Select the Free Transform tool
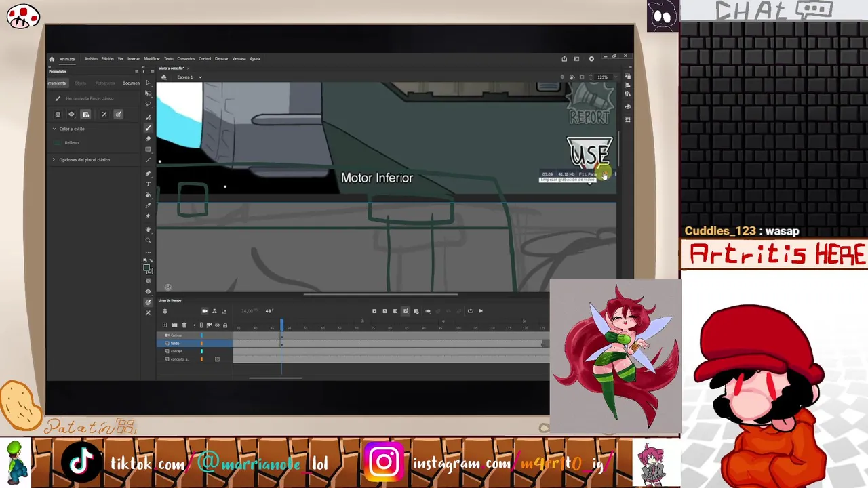868x488 pixels. pos(149,93)
